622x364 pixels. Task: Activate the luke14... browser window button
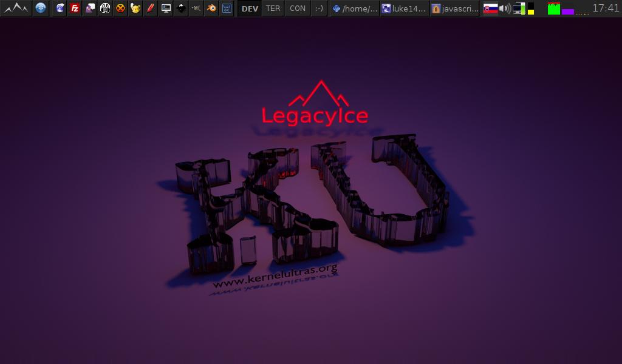[404, 8]
